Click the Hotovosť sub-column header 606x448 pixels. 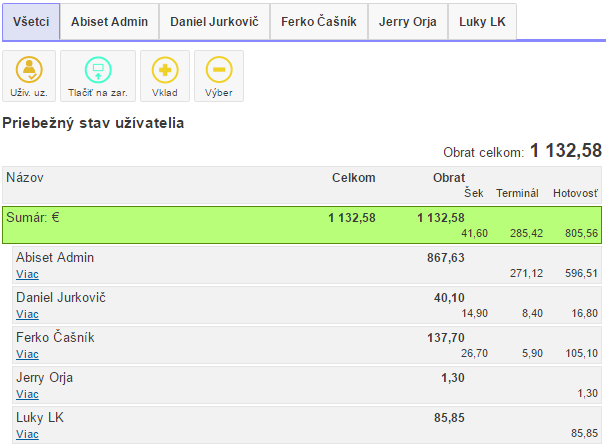coord(576,193)
